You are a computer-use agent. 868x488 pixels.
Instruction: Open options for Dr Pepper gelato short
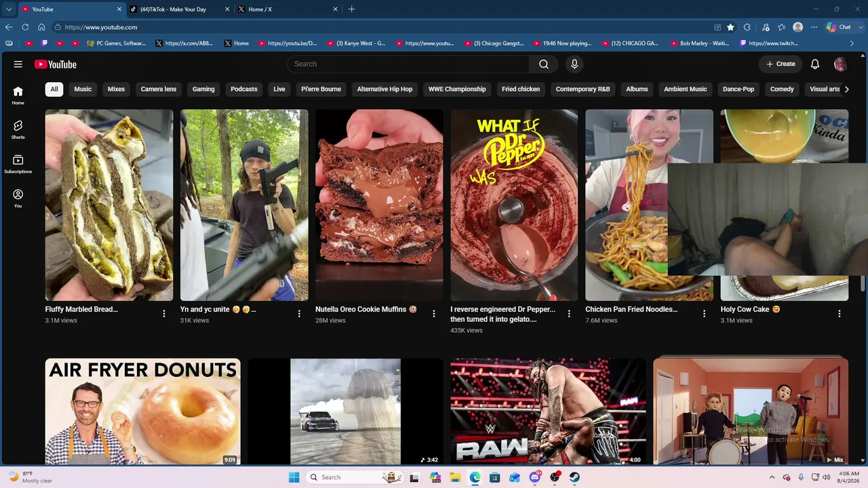pyautogui.click(x=569, y=314)
